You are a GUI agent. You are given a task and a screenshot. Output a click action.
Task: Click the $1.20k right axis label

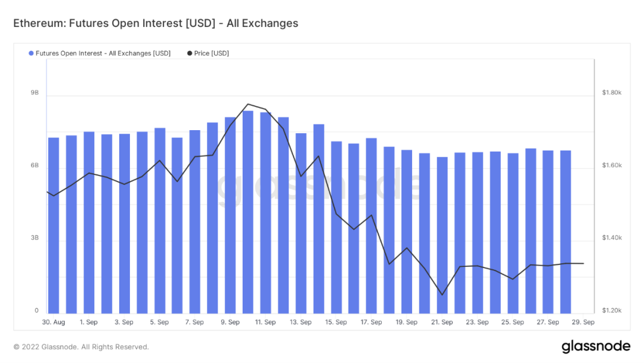612,310
